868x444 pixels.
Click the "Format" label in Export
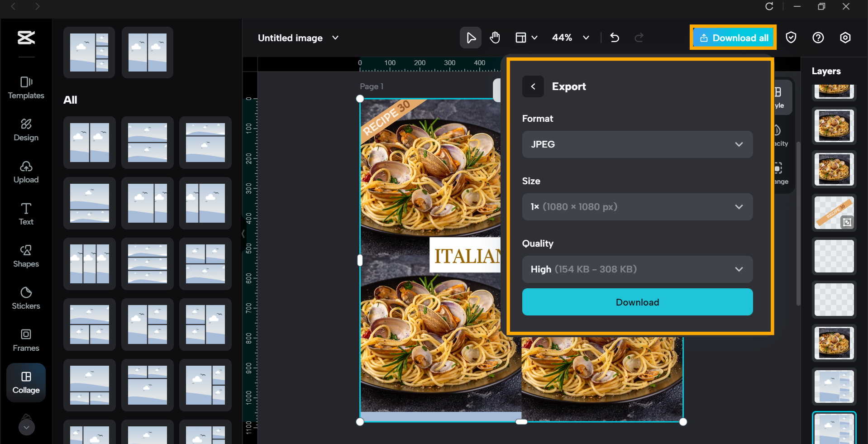click(538, 119)
